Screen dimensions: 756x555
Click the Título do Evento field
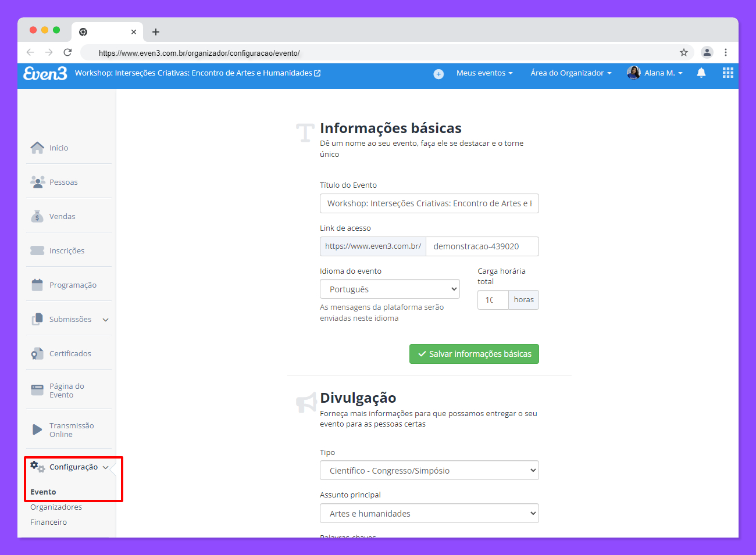[429, 203]
